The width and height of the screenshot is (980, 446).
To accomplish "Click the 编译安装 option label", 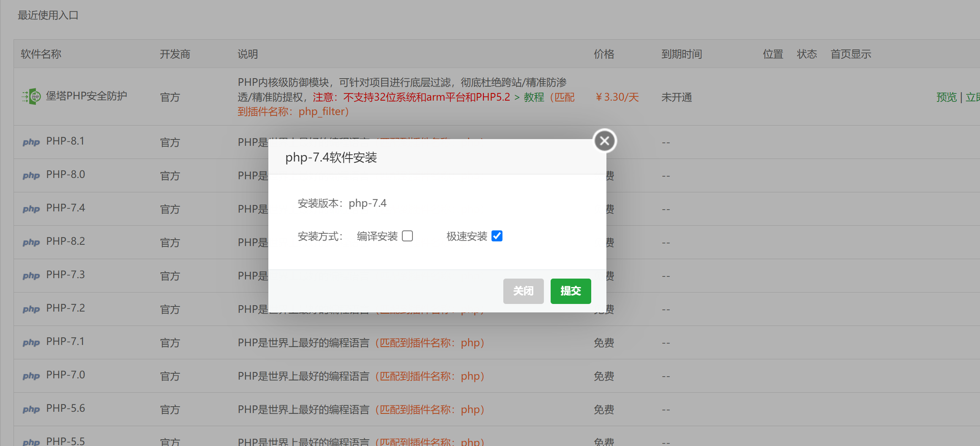I will coord(377,236).
